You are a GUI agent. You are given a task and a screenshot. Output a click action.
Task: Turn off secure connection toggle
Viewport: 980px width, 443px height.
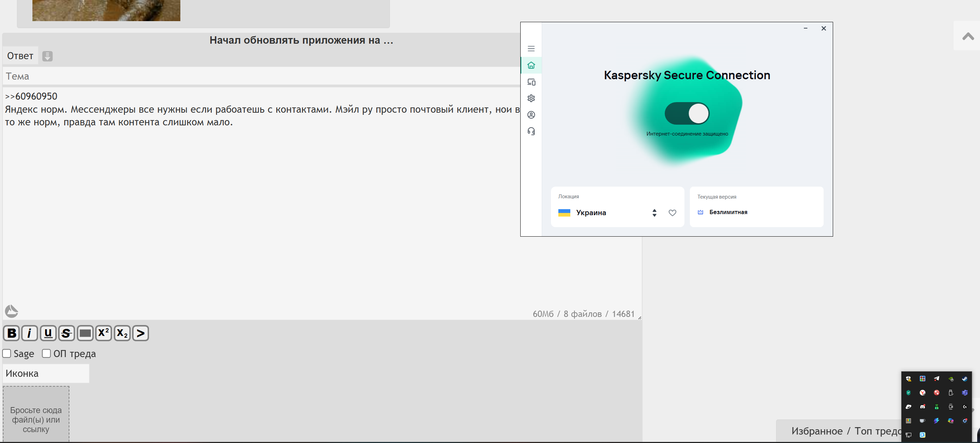coord(687,113)
